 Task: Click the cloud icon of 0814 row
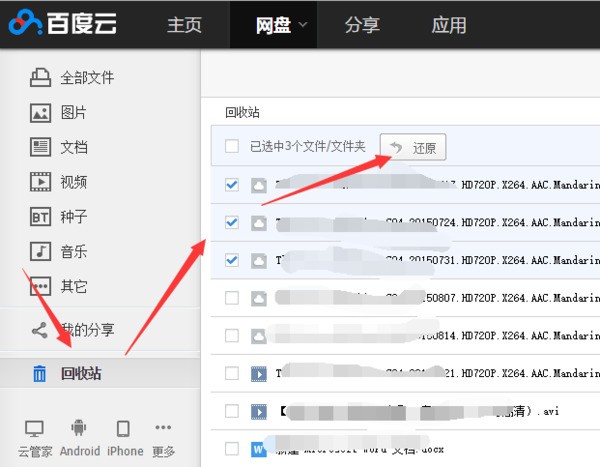point(259,336)
